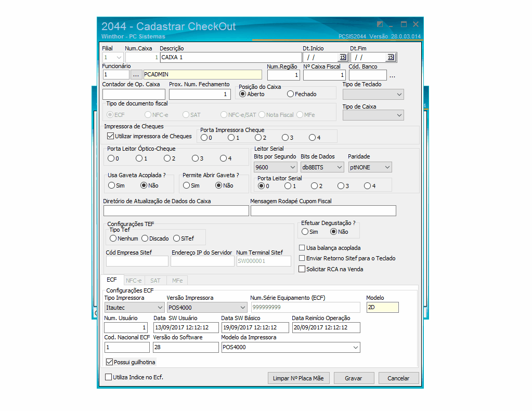Screen dimensions: 532x411
Task: Open the Funcionário lookup ellipsis button
Action: [136, 75]
